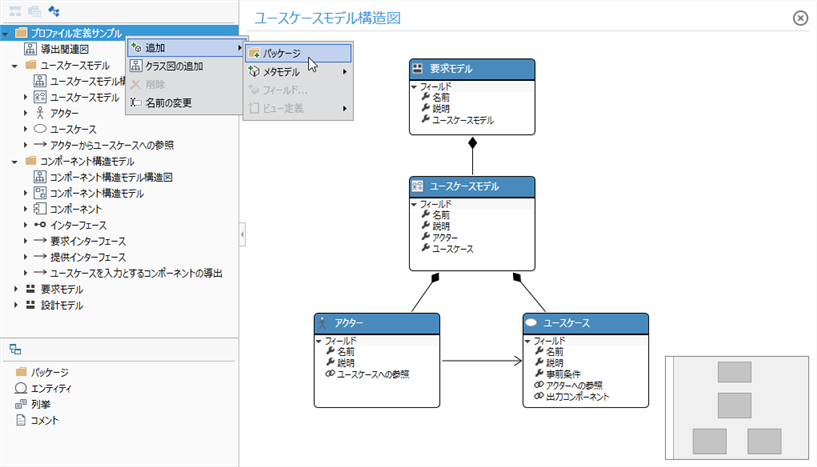Image resolution: width=817 pixels, height=467 pixels.
Task: Expand the 要求モデル tree node
Action: pyautogui.click(x=15, y=289)
